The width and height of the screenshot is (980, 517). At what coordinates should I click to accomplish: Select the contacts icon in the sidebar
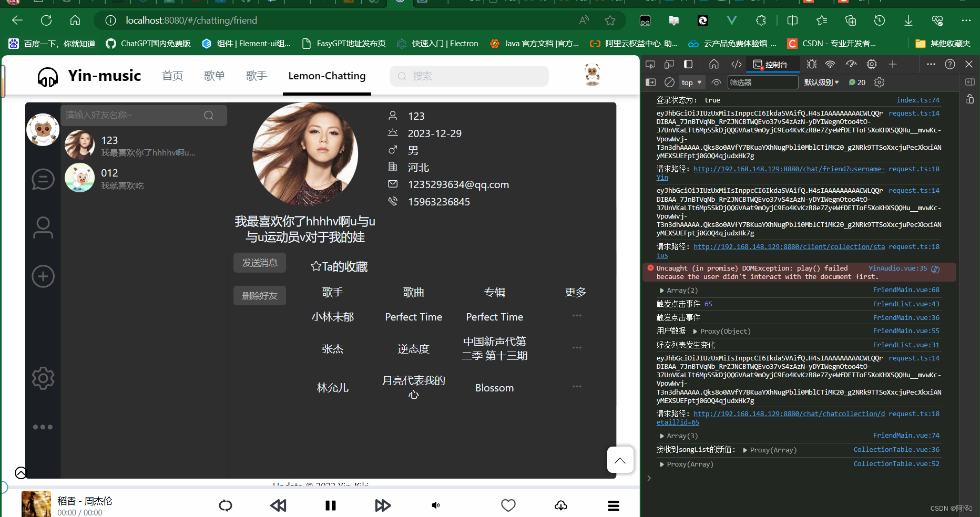point(43,228)
